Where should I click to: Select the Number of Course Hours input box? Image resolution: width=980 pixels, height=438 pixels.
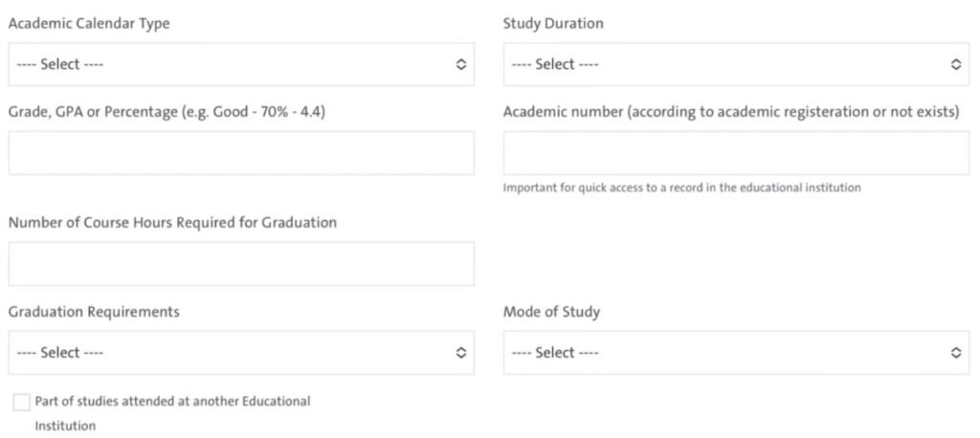240,263
